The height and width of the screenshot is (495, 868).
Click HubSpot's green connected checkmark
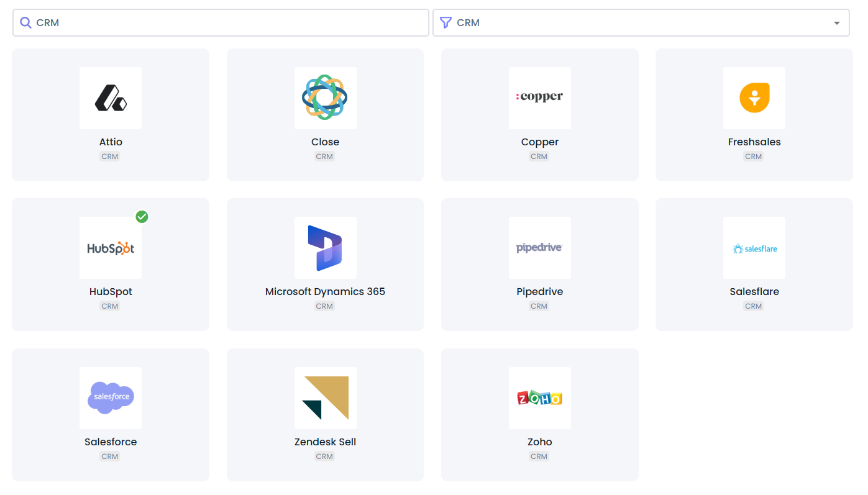(142, 217)
